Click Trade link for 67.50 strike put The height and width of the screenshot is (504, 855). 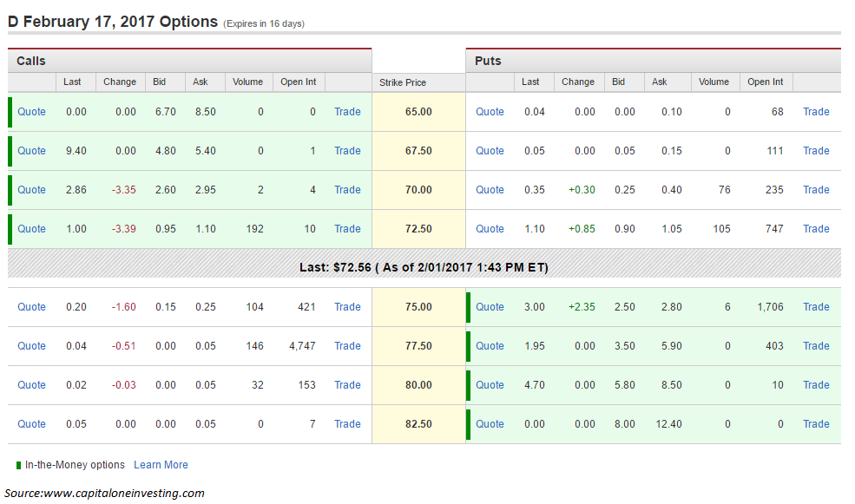coord(816,151)
